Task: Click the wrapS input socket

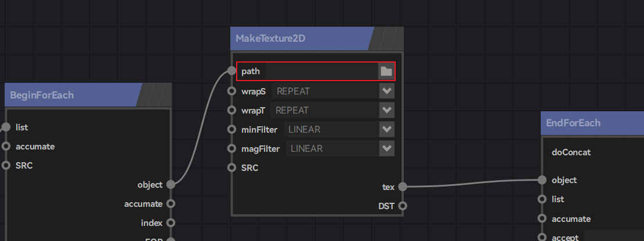Action: tap(231, 91)
